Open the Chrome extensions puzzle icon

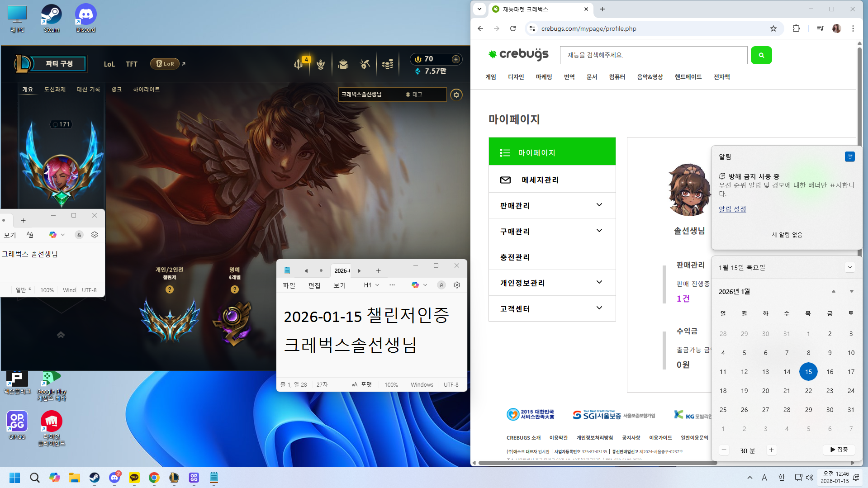(797, 28)
